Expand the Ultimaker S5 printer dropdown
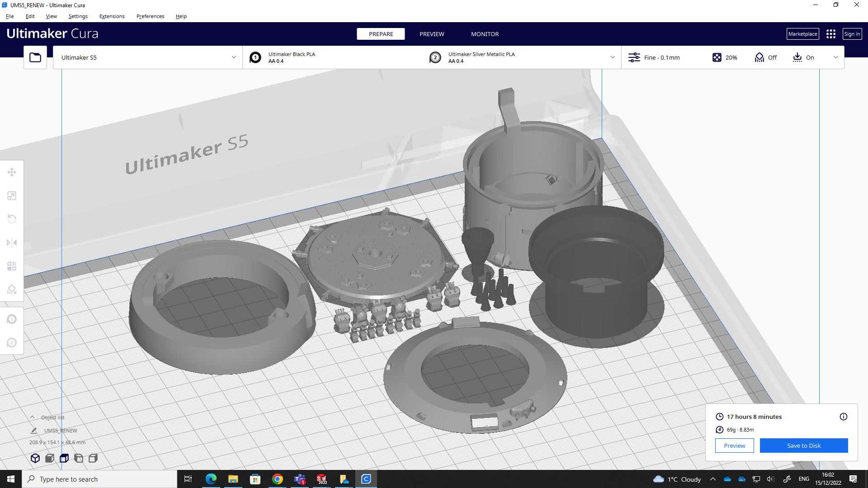868x488 pixels. coord(234,57)
